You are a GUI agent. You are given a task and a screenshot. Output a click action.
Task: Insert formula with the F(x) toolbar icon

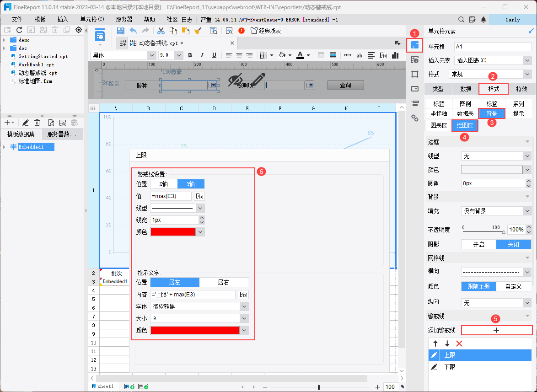coord(383,55)
